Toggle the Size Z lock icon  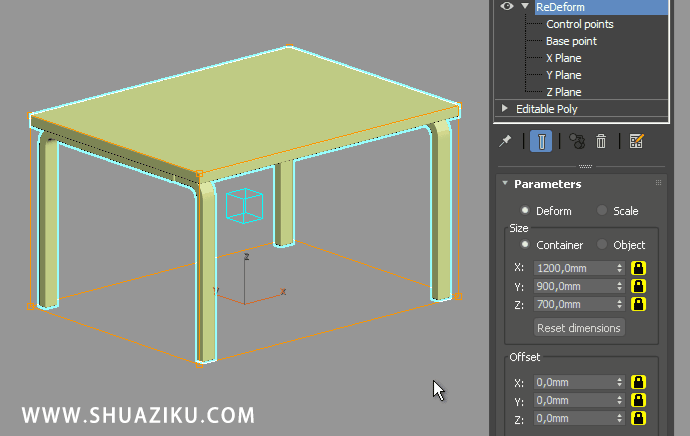click(638, 304)
